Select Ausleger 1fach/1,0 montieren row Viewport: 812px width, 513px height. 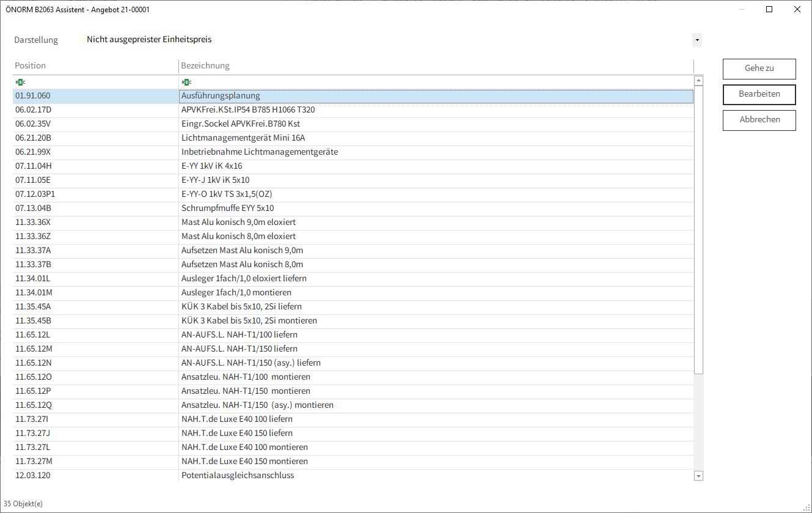point(353,293)
